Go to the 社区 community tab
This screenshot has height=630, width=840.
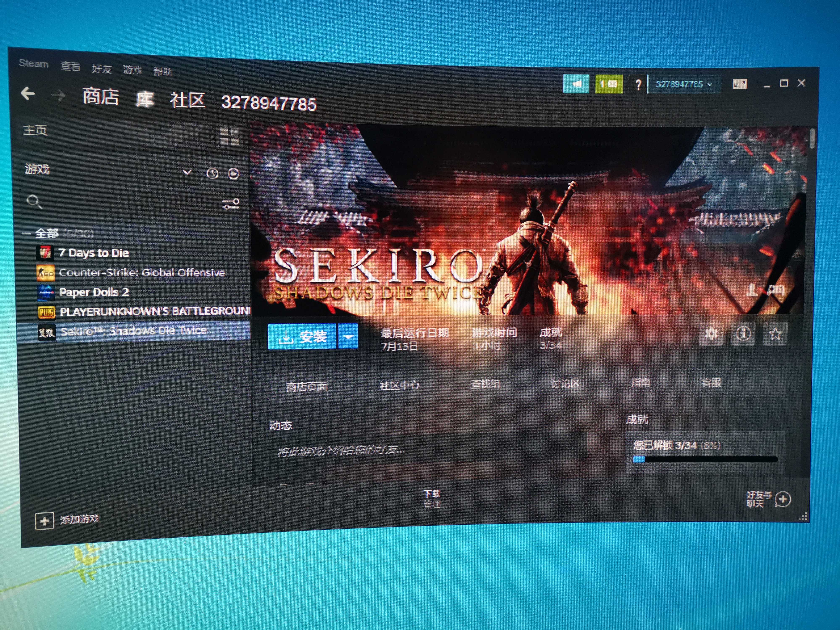click(187, 101)
